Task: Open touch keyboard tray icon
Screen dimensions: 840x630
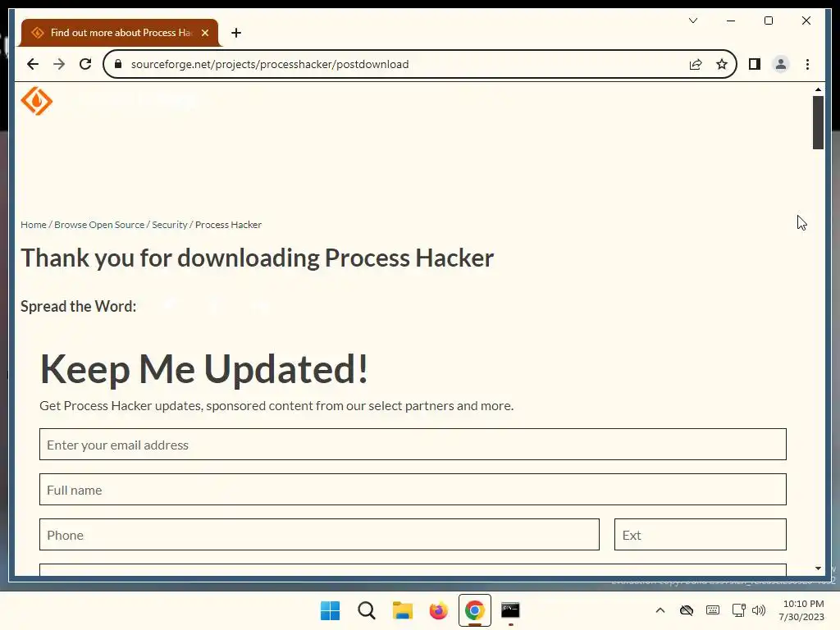Action: click(713, 610)
